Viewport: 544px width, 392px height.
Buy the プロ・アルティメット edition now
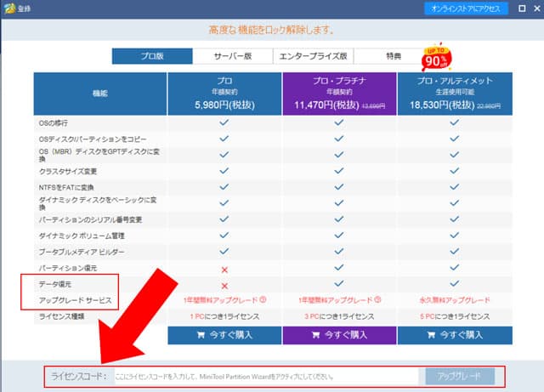[455, 335]
